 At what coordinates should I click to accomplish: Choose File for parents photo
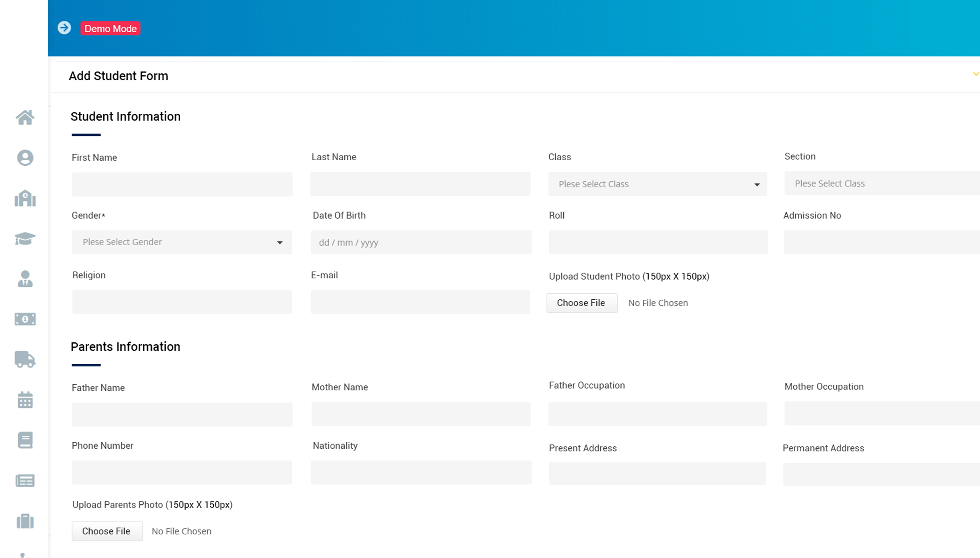(107, 531)
